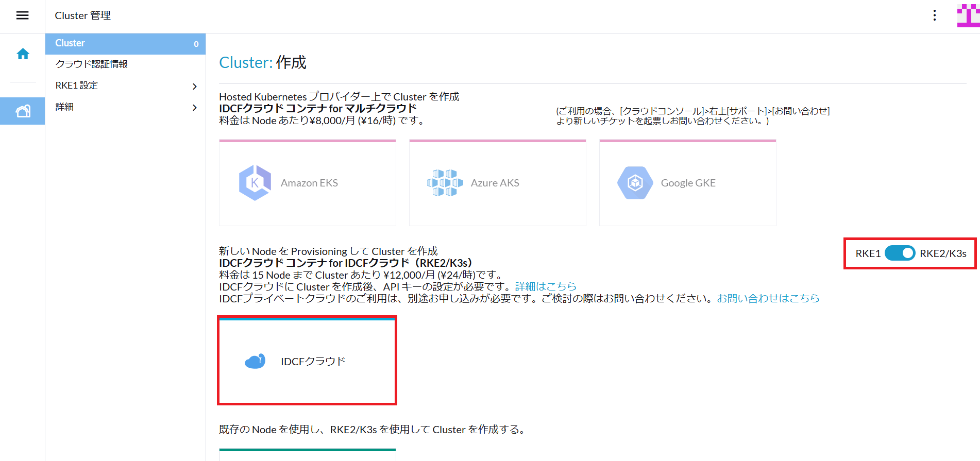Screen dimensions: 980x461
Task: Click the RKE1 設定 menu item
Action: [x=77, y=86]
